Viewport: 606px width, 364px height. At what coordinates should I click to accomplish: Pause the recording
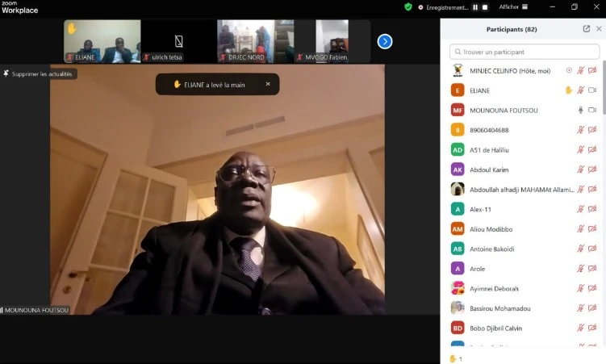(x=475, y=7)
